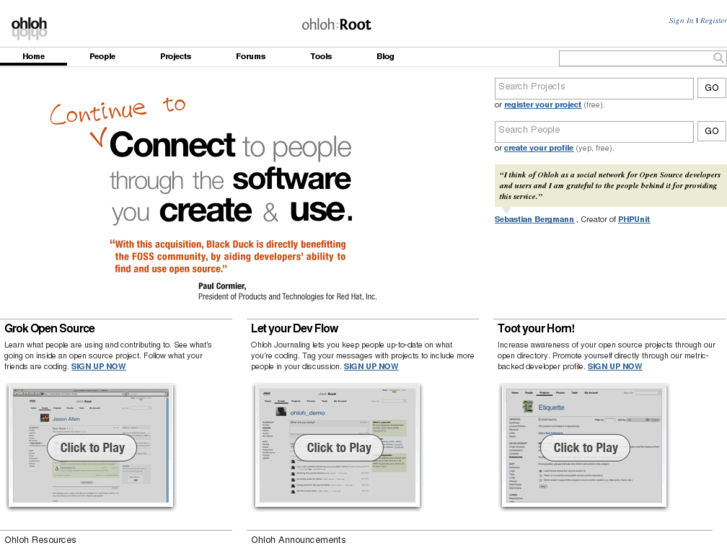Select the Tools tab
Image resolution: width=727 pixels, height=545 pixels.
tap(321, 56)
